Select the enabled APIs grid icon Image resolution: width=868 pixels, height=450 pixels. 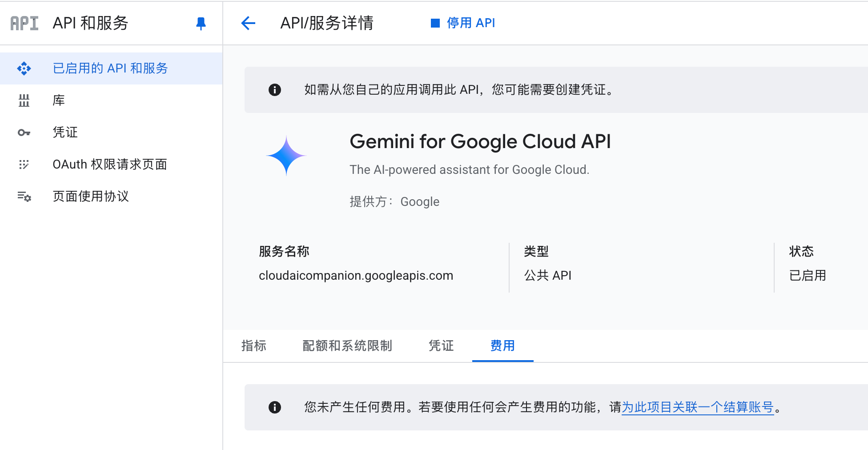(x=24, y=68)
